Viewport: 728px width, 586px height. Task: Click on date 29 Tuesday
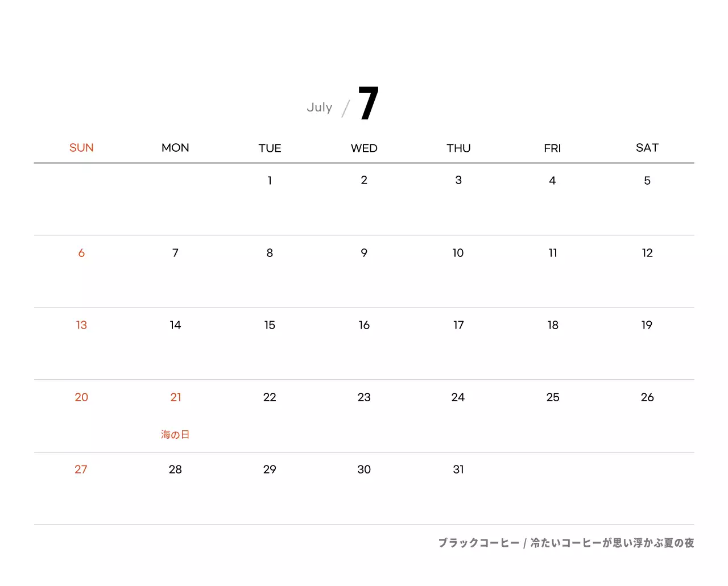click(270, 469)
